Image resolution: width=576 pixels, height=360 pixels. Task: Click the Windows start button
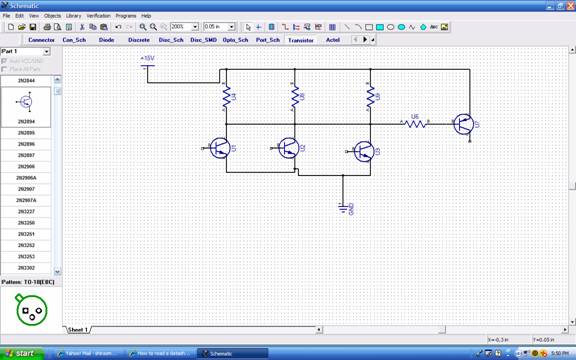pyautogui.click(x=22, y=353)
